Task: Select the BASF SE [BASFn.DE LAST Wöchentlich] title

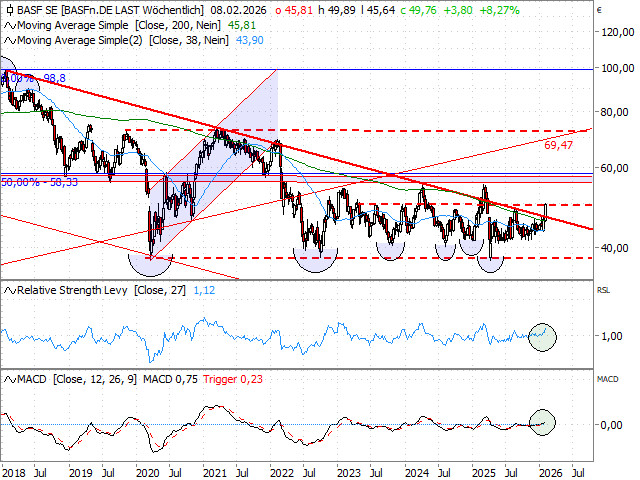Action: pos(110,10)
